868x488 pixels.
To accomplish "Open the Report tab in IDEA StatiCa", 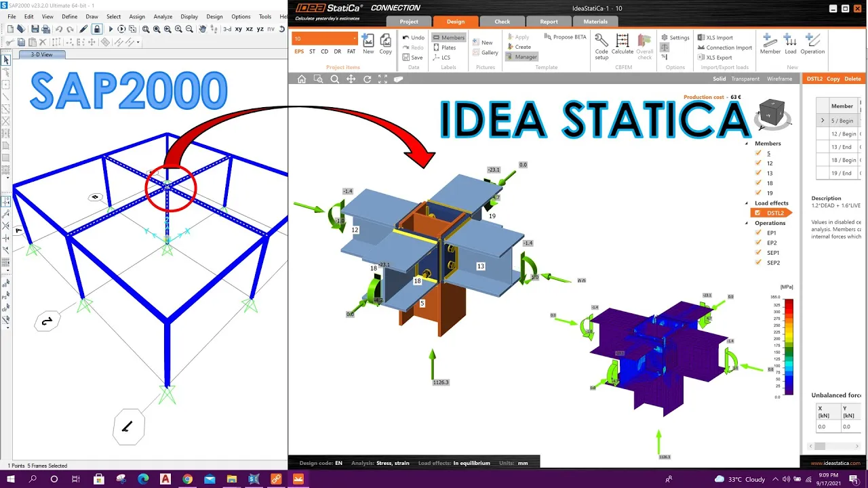I will (x=549, y=21).
